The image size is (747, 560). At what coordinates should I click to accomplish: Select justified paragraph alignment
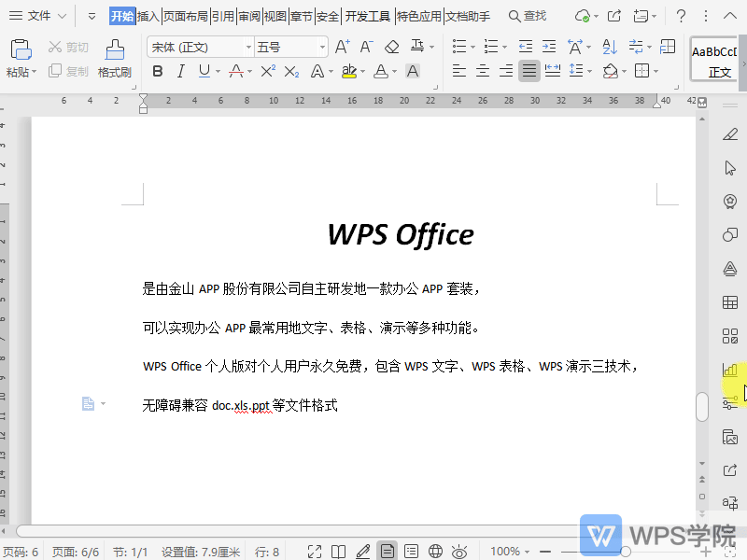(x=529, y=71)
